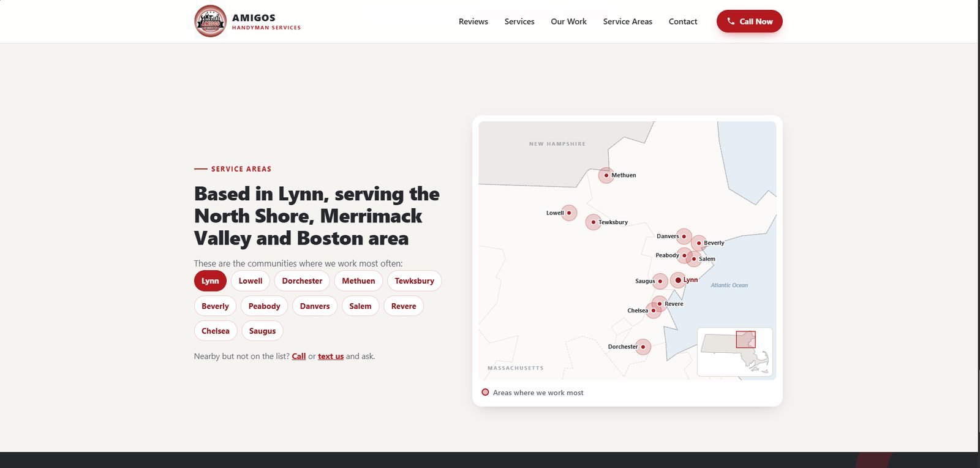Click the Methuen map marker
The width and height of the screenshot is (980, 468).
click(606, 175)
